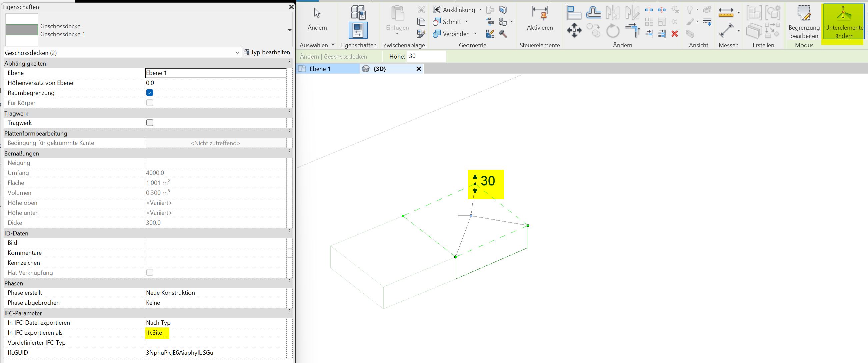The image size is (868, 363).
Task: Expand the Auswählen dropdown
Action: 333,45
